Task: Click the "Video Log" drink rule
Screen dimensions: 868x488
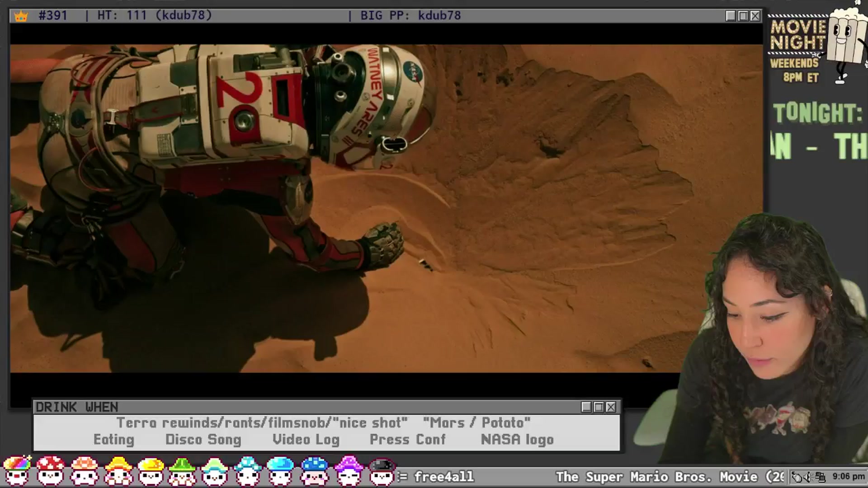Action: (x=306, y=440)
